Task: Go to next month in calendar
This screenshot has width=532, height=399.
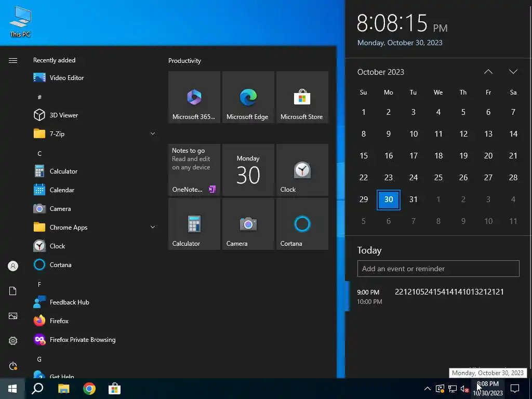Action: coord(513,72)
